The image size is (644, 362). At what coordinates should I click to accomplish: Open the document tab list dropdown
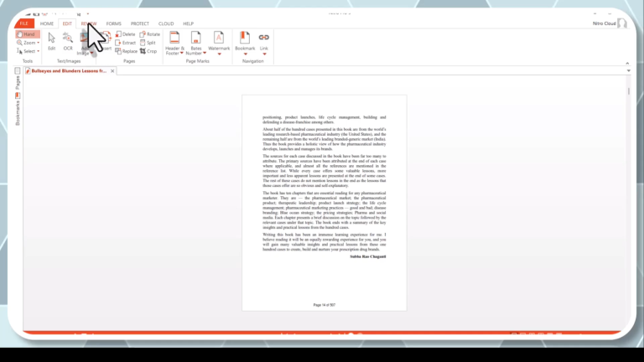[628, 70]
